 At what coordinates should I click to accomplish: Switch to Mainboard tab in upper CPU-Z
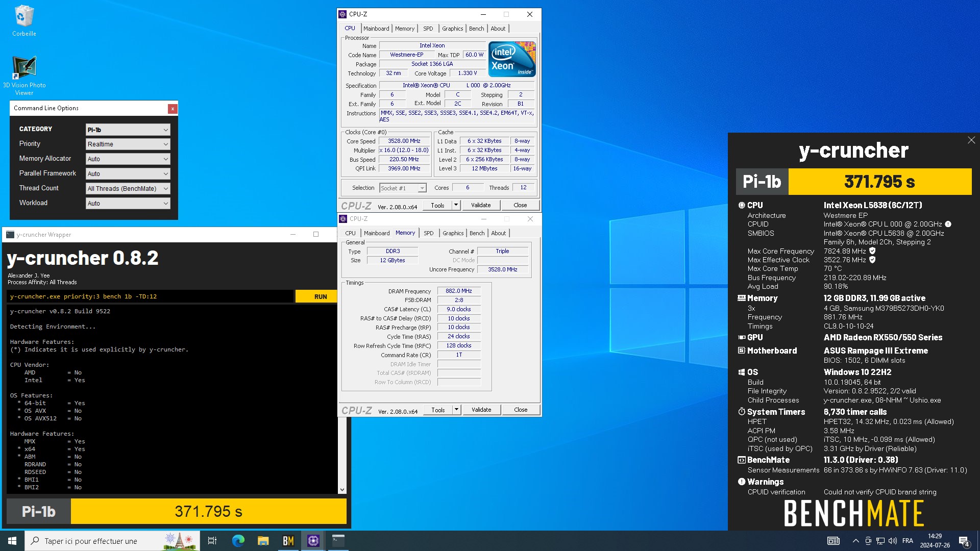pyautogui.click(x=376, y=29)
